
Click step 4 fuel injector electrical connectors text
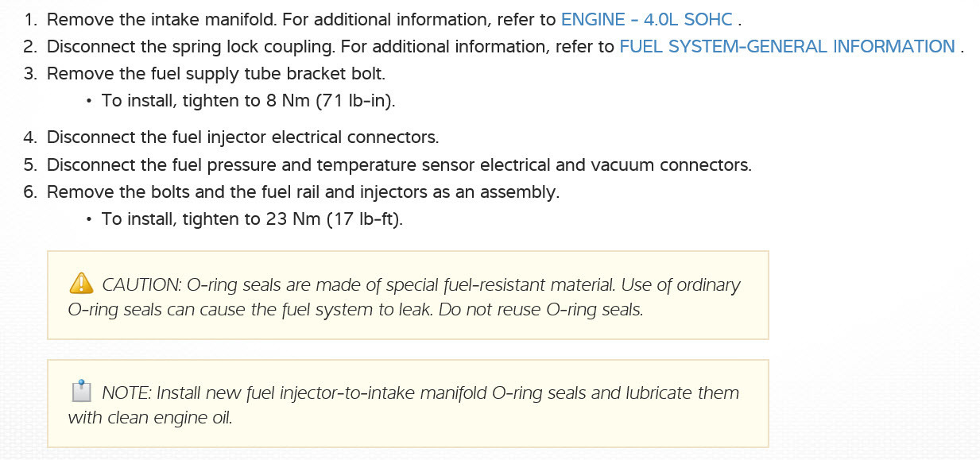(242, 137)
